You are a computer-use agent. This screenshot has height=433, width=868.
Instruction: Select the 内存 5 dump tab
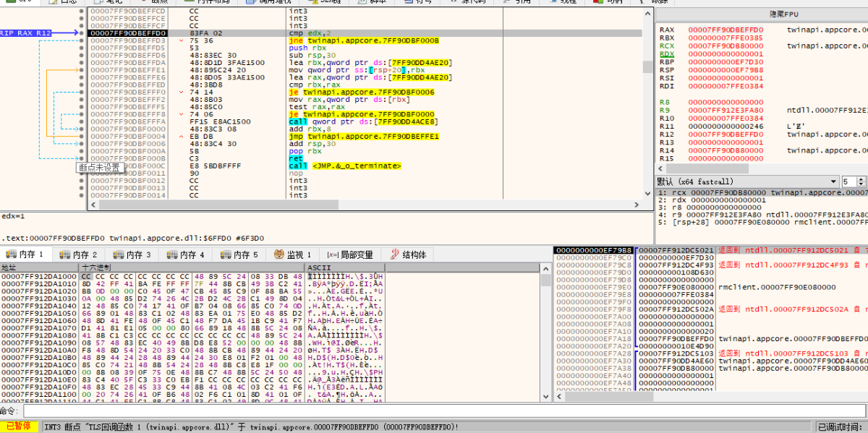240,254
